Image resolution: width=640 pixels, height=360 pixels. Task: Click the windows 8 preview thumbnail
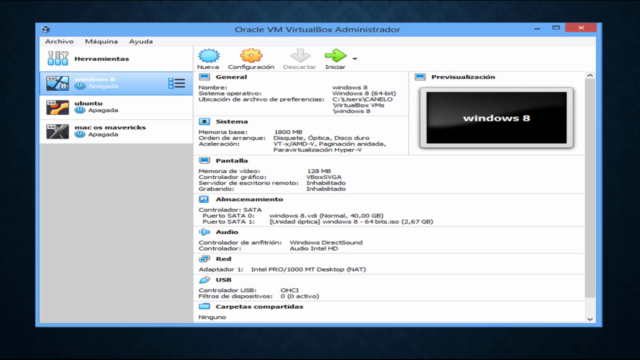pyautogui.click(x=496, y=118)
